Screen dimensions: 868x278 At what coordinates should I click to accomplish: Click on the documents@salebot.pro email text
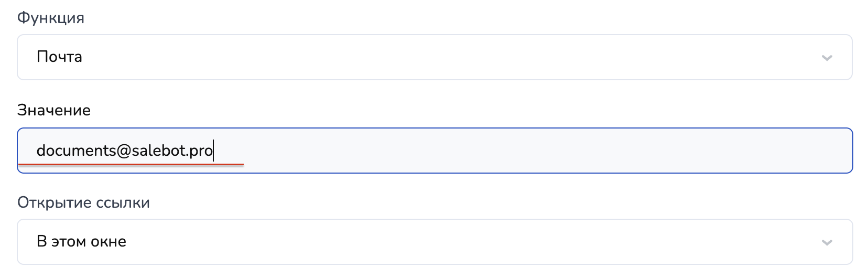[x=125, y=151]
